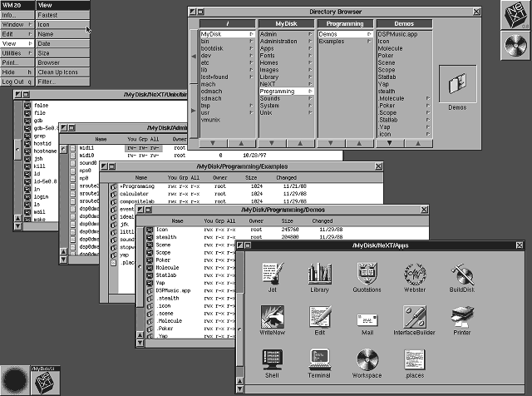Open the Edit submenu in main menu
The width and height of the screenshot is (532, 396).
coord(17,34)
